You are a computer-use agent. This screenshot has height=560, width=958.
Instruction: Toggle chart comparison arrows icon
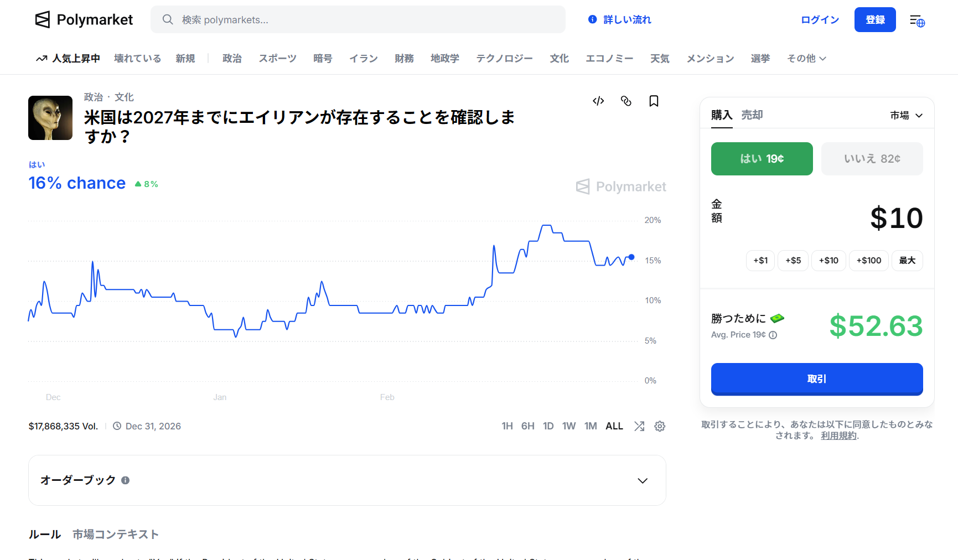click(x=639, y=426)
